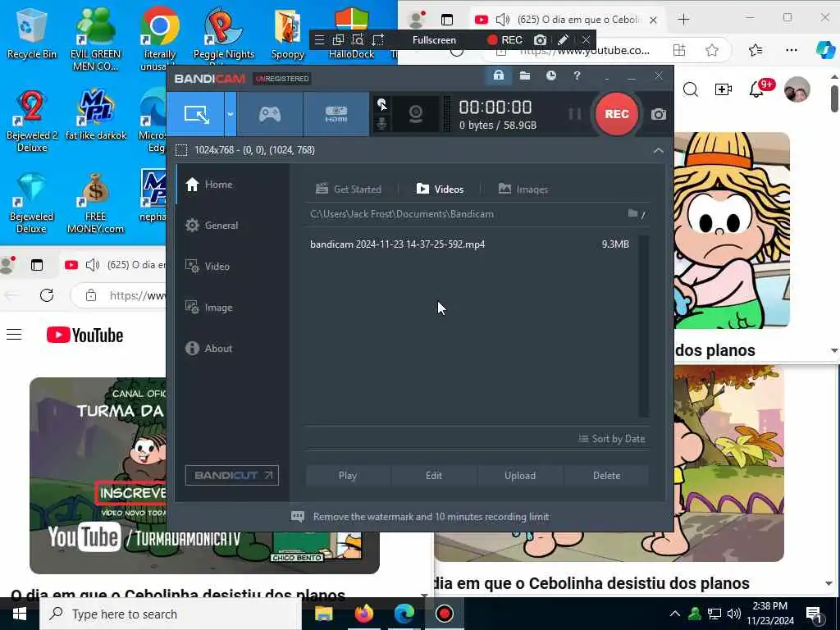Open EVIL GREEN MEN desktop shortcut

click(x=95, y=39)
